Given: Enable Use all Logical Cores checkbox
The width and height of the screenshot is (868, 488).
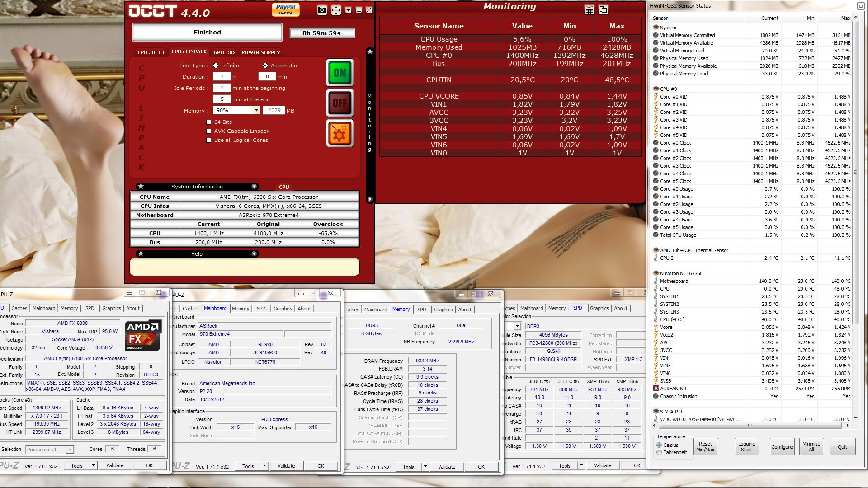Looking at the screenshot, I should click(208, 140).
